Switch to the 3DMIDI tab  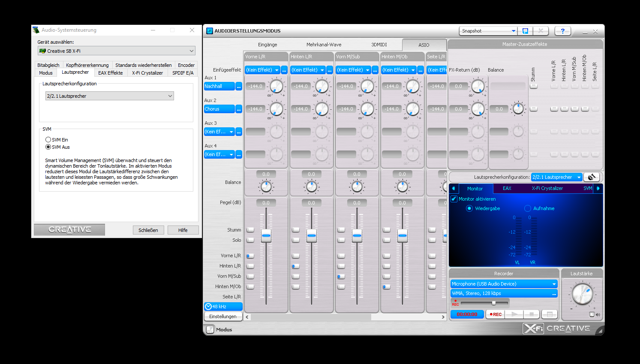click(x=379, y=45)
